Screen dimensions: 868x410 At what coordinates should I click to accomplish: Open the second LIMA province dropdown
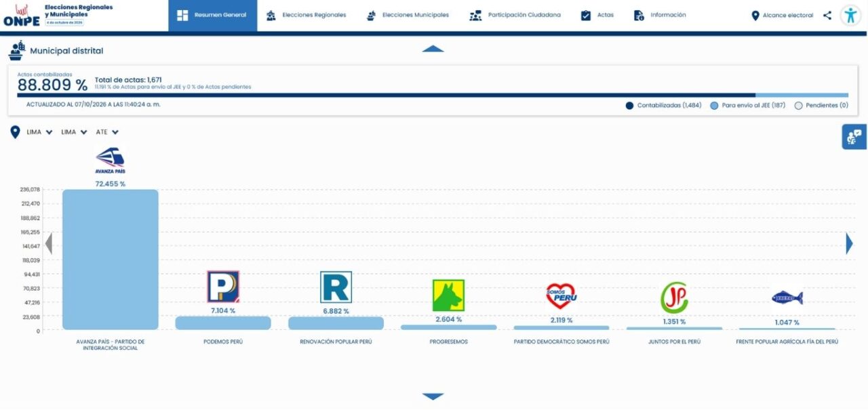pyautogui.click(x=74, y=132)
